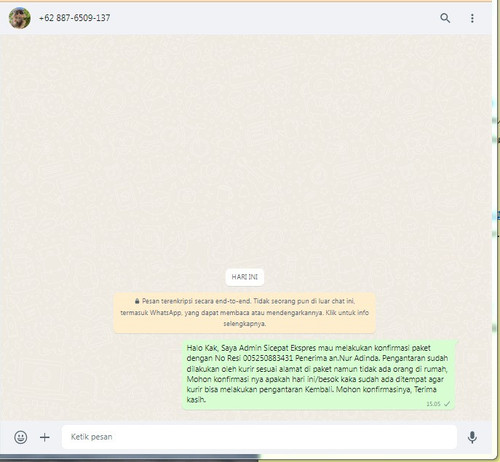Select the sent message about Sicepat Ekspres
The width and height of the screenshot is (500, 462).
(318, 375)
